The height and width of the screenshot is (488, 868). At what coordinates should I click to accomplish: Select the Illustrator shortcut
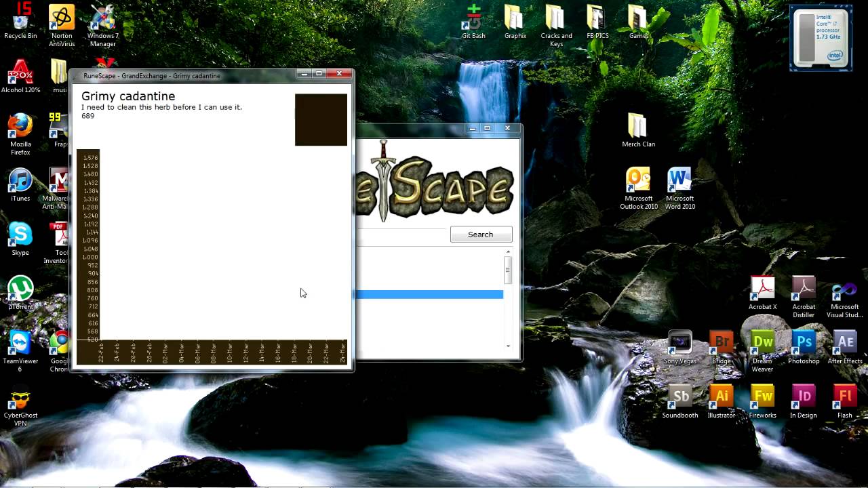[x=721, y=401]
